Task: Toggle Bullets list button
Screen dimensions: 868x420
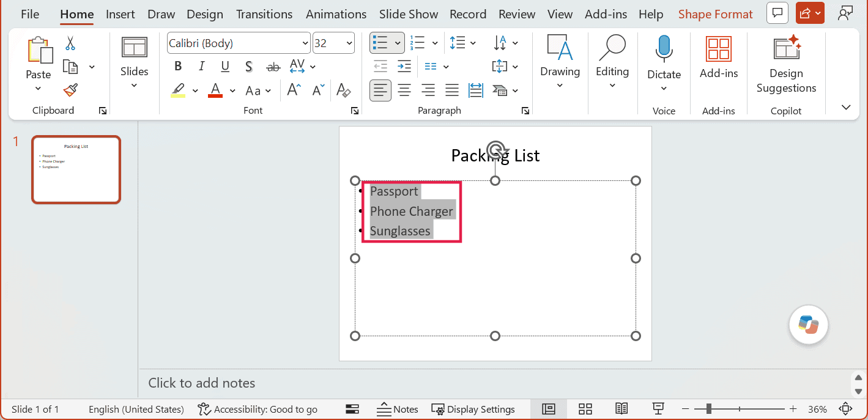Action: pos(380,43)
